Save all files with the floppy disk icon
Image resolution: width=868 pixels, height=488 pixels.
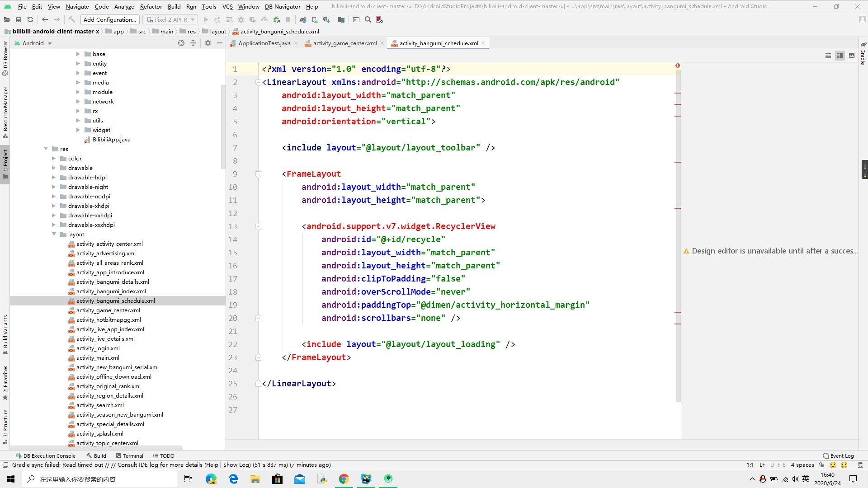click(19, 19)
